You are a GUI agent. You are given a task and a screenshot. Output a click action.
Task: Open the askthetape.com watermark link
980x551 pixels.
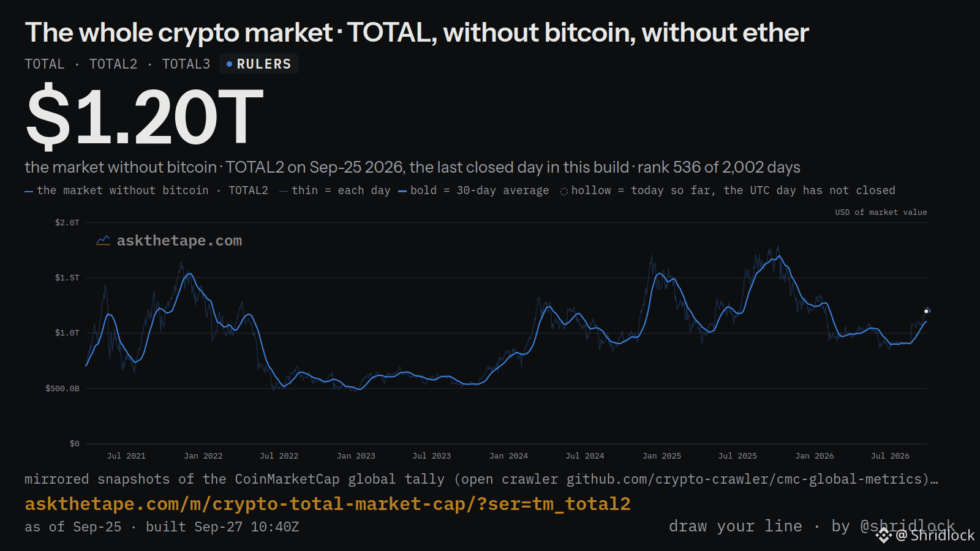[179, 241]
